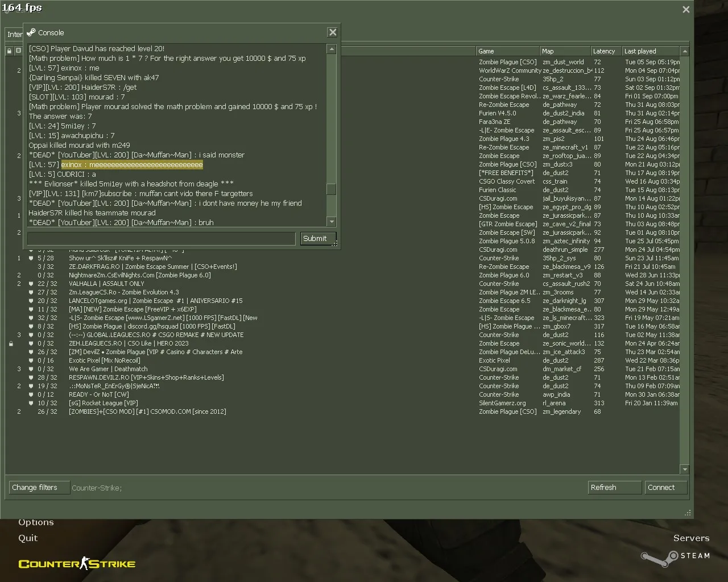
Task: Sort server list by Latency column
Action: (606, 51)
